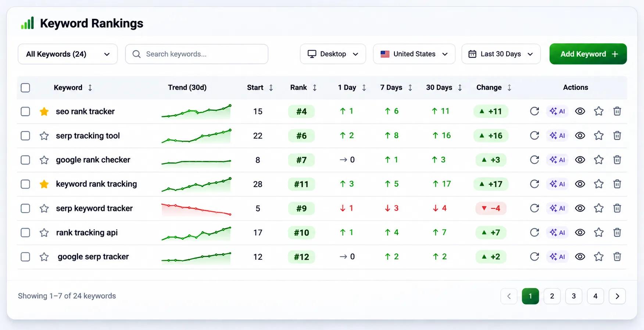This screenshot has height=330, width=644.
Task: Trash the rank tracking api keyword
Action: (617, 233)
